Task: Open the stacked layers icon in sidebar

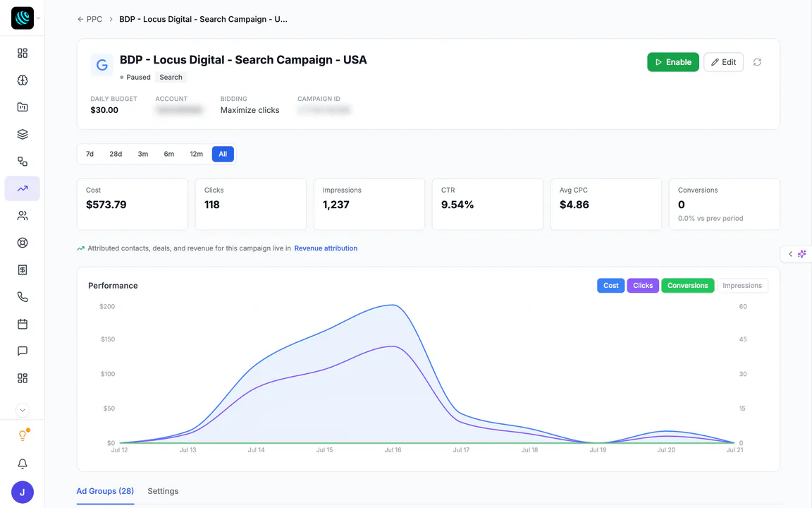Action: [23, 134]
